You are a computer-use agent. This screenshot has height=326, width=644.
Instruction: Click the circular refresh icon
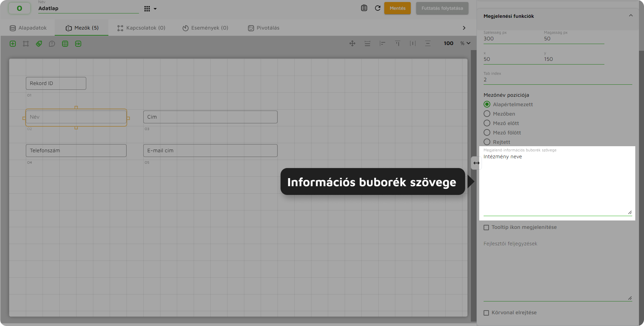(378, 8)
